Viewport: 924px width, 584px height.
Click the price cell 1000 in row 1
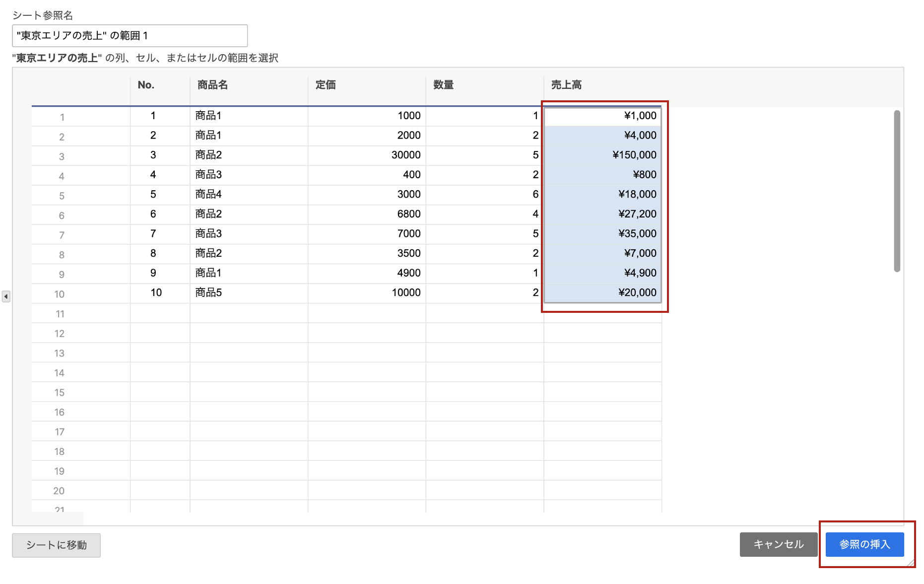pyautogui.click(x=367, y=116)
